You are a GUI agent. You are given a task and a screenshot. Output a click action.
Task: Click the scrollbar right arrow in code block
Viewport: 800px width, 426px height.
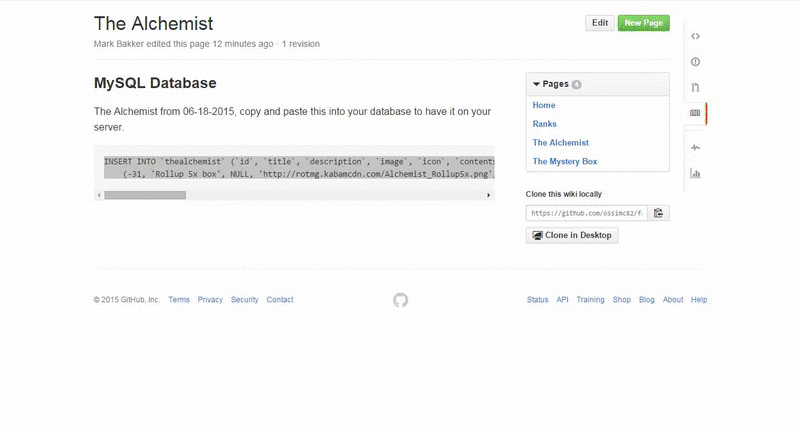[488, 195]
